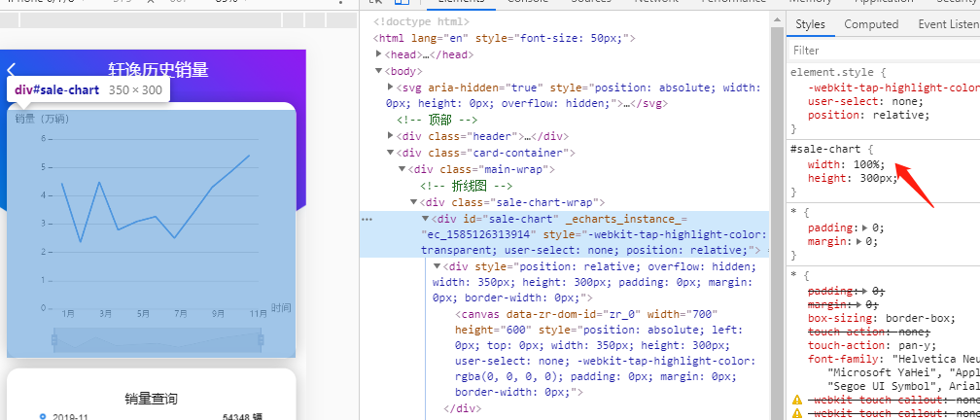Screen dimensions: 980x420
Task: Select the <!-- 顶部 --> comment node
Action: point(437,120)
